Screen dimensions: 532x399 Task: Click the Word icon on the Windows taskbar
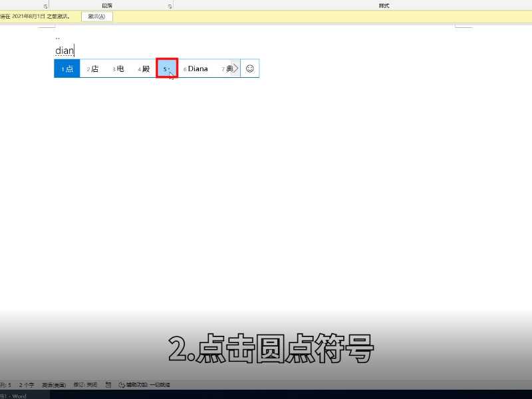tap(5, 396)
